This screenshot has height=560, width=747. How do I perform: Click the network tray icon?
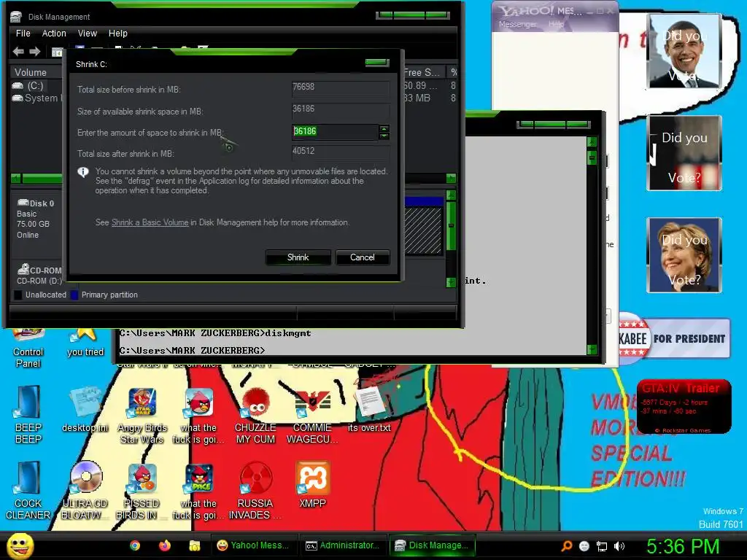click(602, 546)
